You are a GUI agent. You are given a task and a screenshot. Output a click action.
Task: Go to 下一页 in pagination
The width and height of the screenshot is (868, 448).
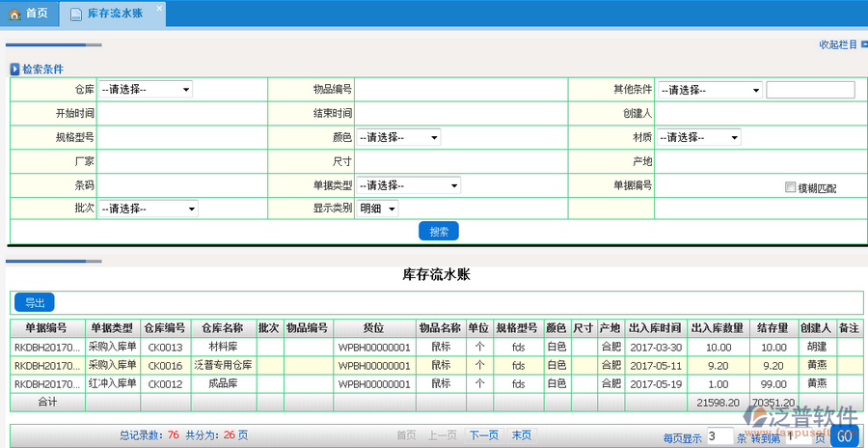(x=483, y=435)
